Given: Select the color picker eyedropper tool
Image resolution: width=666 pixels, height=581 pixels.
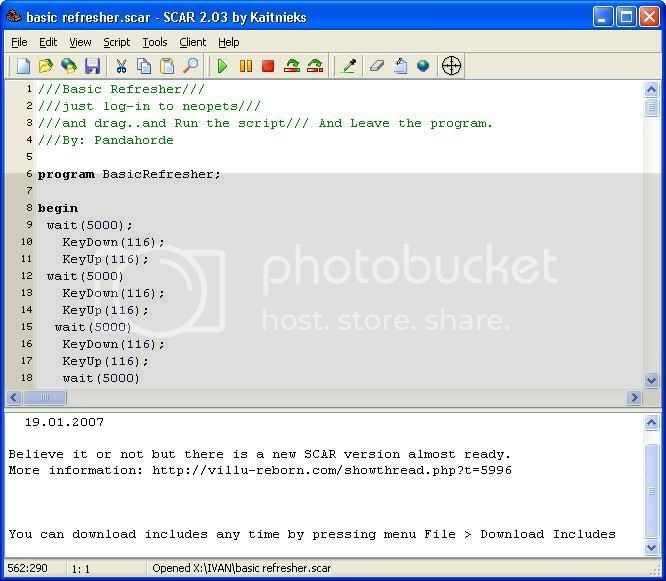Looking at the screenshot, I should click(349, 67).
